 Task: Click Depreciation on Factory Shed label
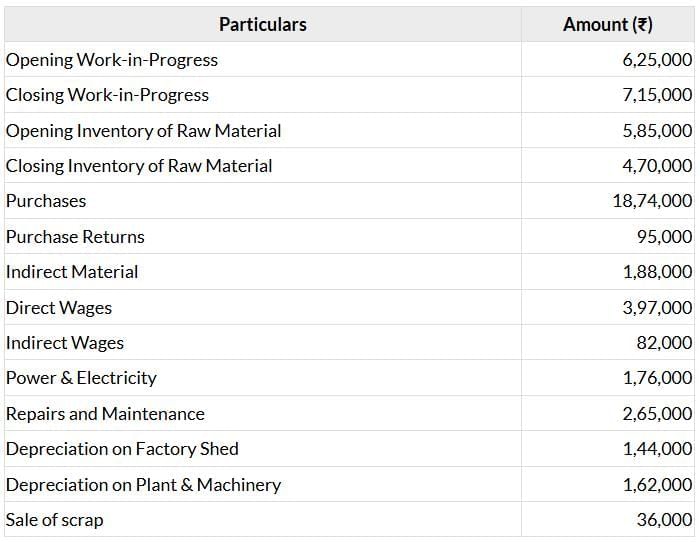coord(122,449)
